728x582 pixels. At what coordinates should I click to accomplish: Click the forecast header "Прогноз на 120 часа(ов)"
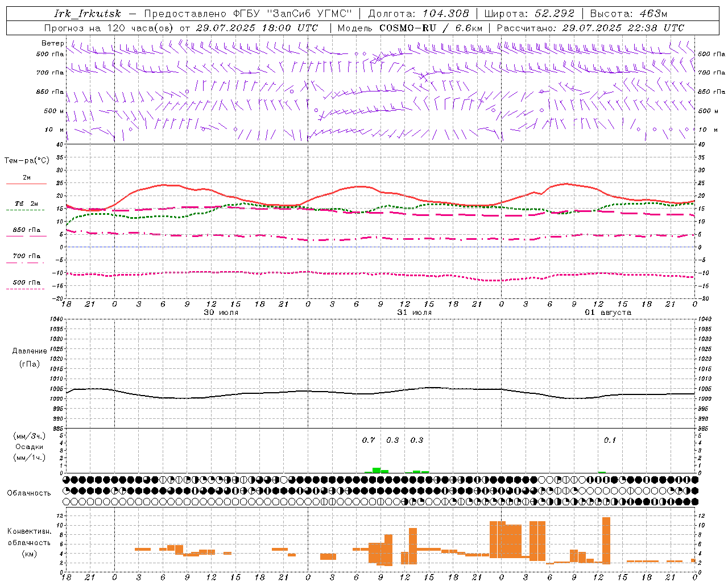coord(109,28)
